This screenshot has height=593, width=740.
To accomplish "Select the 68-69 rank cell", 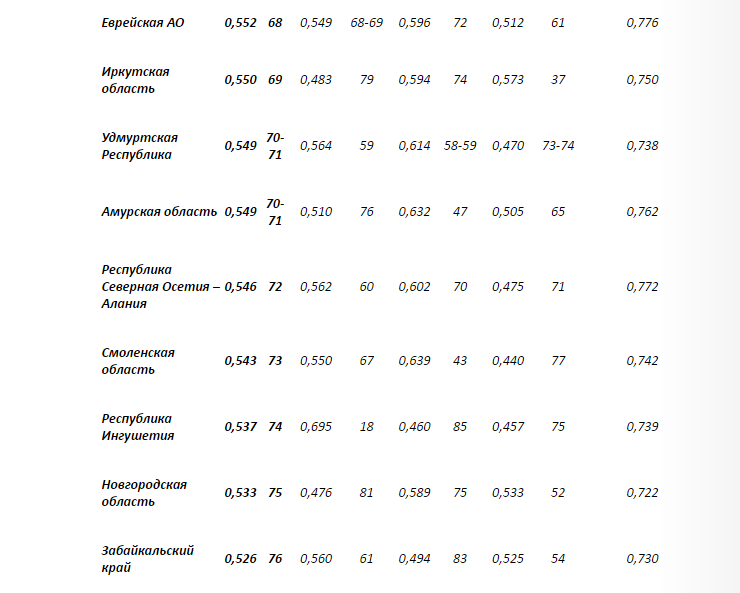I will [x=367, y=22].
